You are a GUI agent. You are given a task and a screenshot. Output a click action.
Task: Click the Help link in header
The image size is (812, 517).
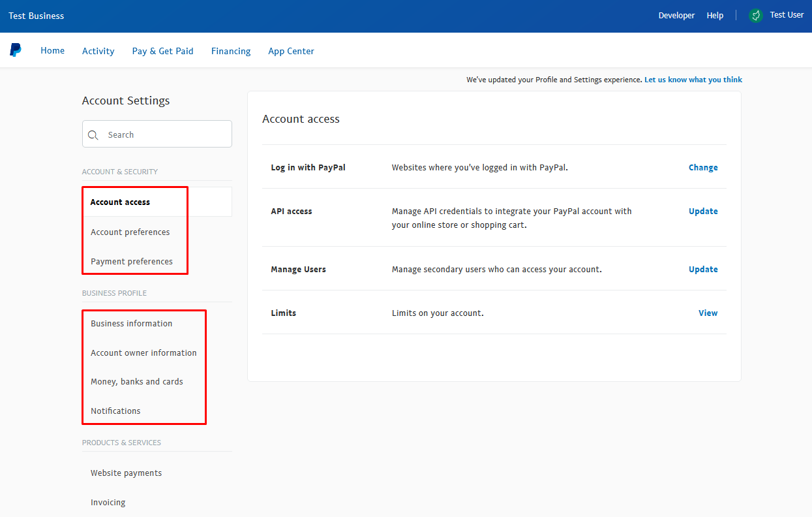(715, 16)
